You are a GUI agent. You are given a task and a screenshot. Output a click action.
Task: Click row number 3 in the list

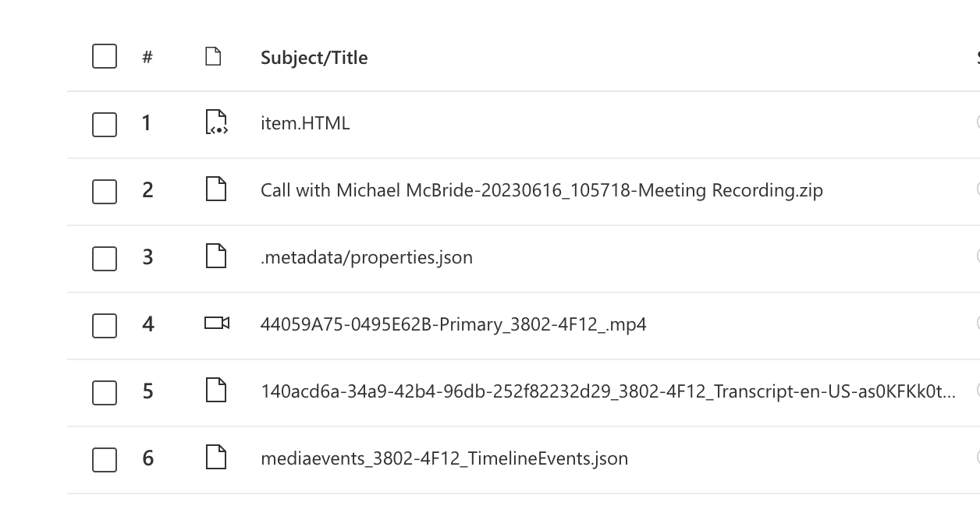tap(147, 257)
